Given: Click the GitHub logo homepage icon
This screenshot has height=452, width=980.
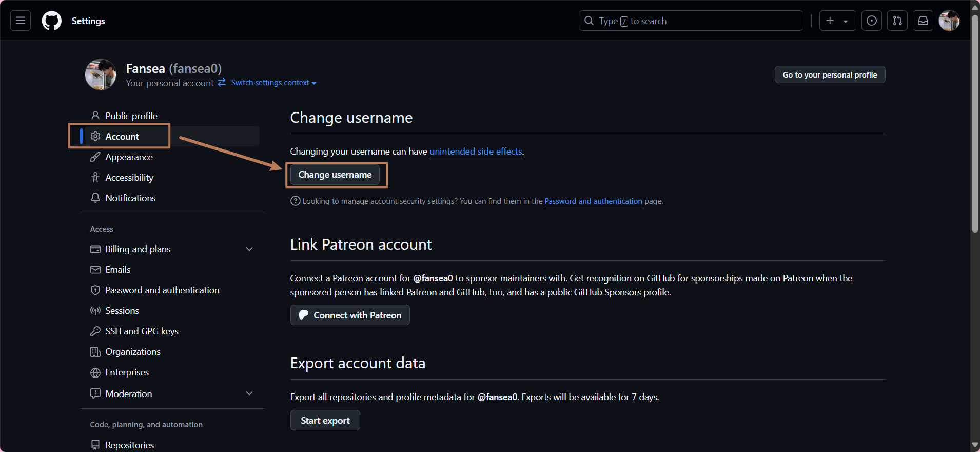Looking at the screenshot, I should [51, 21].
